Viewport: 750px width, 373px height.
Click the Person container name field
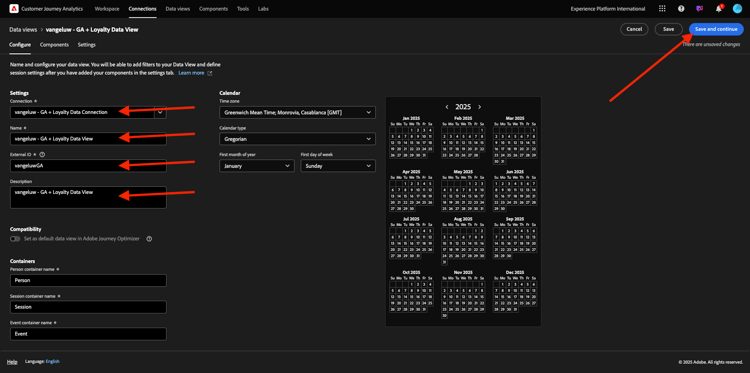pos(88,280)
